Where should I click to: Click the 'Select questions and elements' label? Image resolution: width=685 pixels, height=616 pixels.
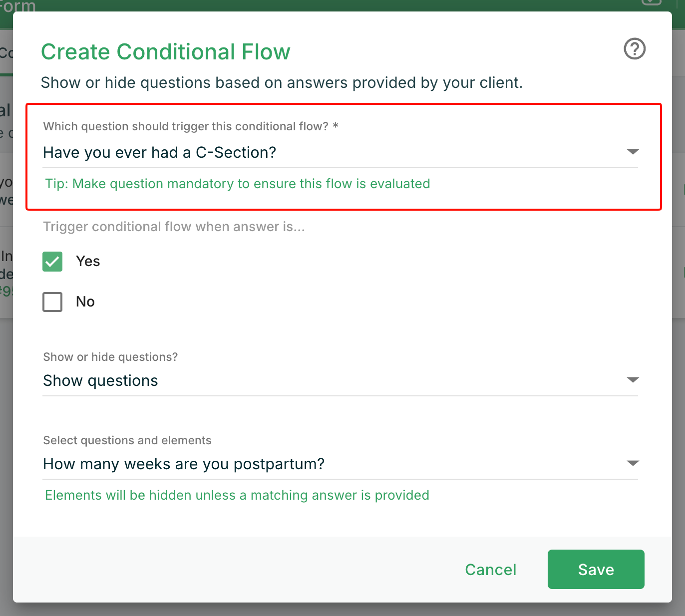127,440
